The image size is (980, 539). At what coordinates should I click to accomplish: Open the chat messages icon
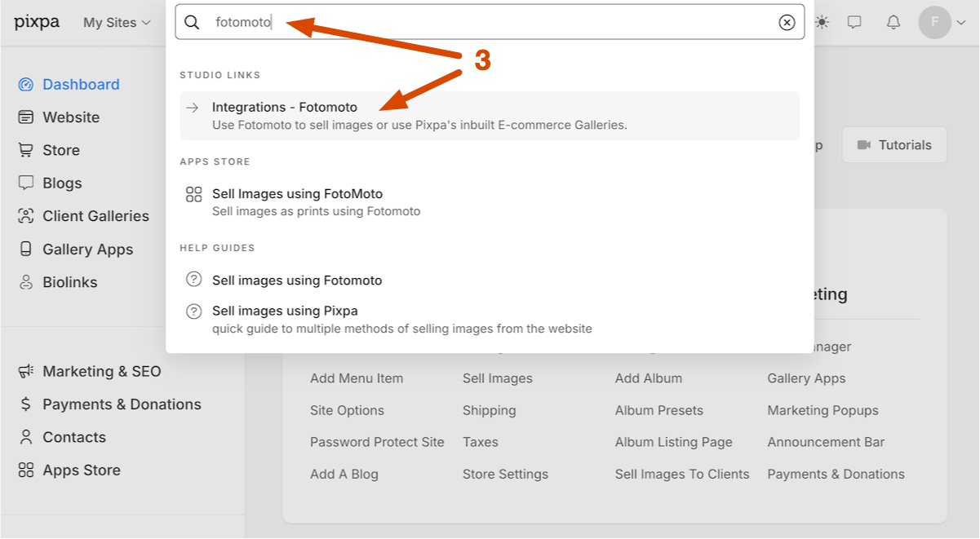coord(854,22)
